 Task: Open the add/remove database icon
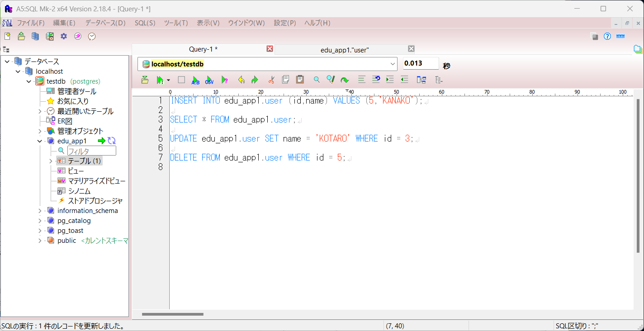pyautogui.click(x=35, y=36)
